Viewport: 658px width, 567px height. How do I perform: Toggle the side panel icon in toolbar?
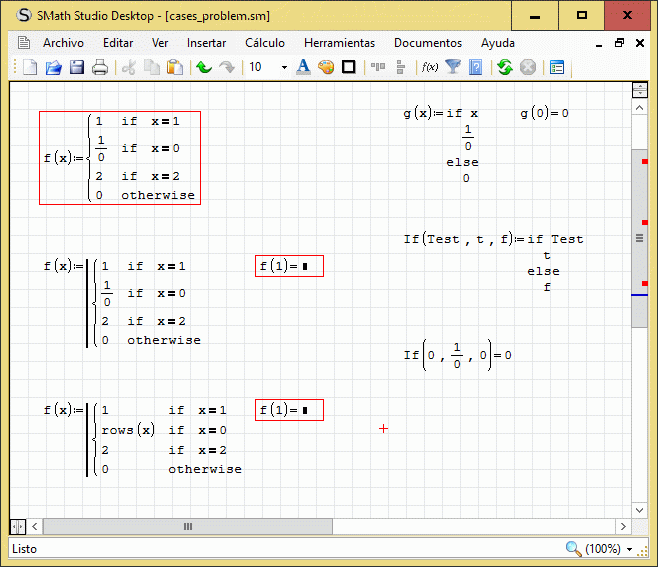pyautogui.click(x=557, y=67)
